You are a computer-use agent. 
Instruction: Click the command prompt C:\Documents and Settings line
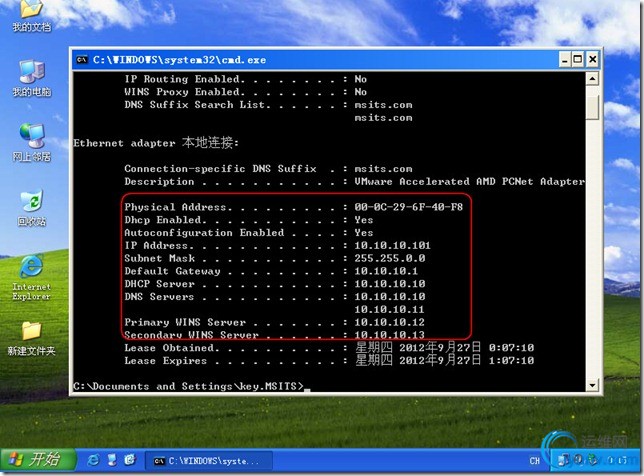192,386
